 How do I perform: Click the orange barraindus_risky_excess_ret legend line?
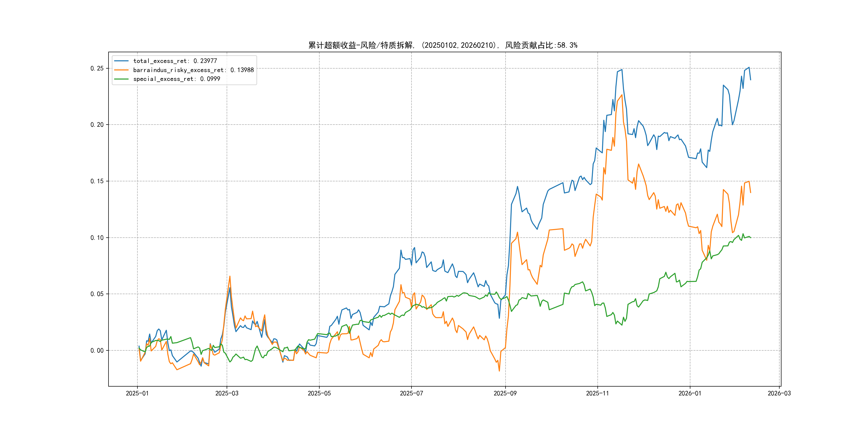(x=121, y=70)
